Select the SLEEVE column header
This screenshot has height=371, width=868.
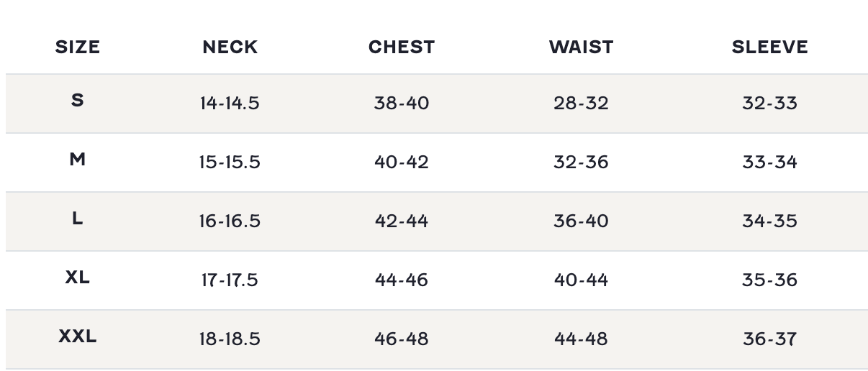pyautogui.click(x=770, y=47)
